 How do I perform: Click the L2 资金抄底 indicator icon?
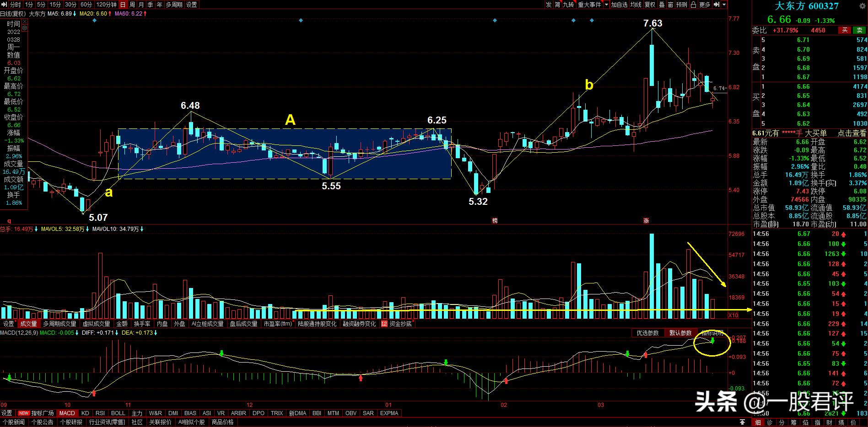[384, 324]
